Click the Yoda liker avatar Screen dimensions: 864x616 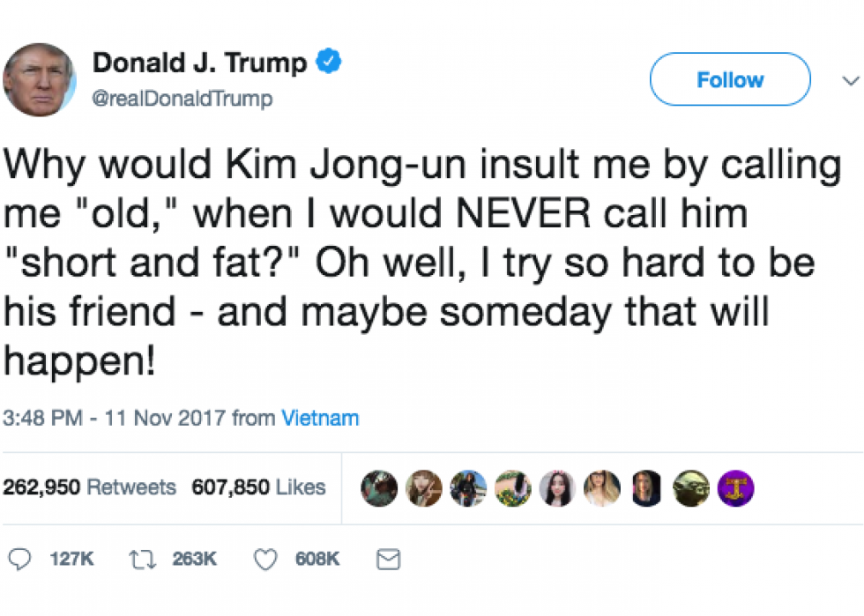pyautogui.click(x=691, y=488)
